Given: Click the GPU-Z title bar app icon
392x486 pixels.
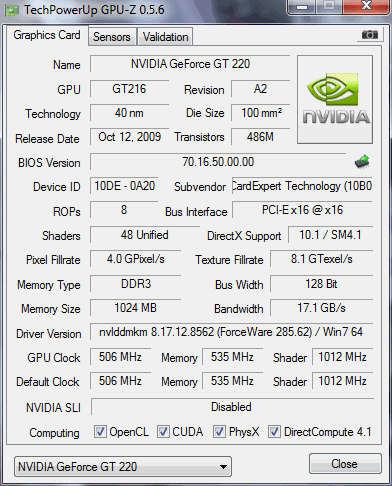Looking at the screenshot, I should tap(12, 11).
